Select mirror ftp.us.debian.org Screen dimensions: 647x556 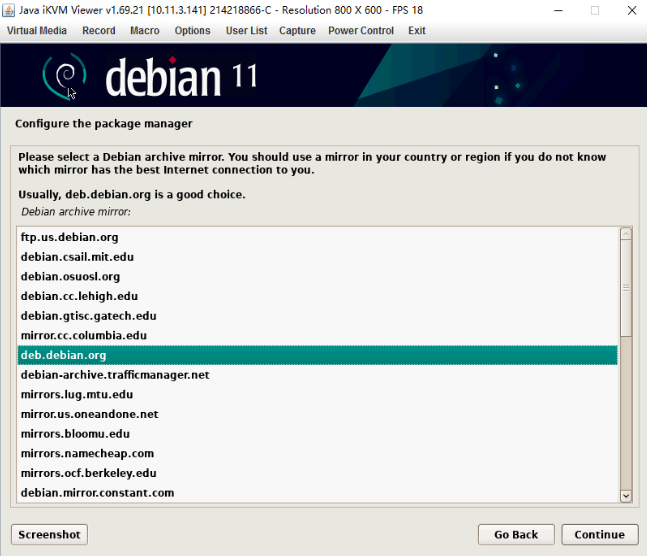[x=317, y=237]
